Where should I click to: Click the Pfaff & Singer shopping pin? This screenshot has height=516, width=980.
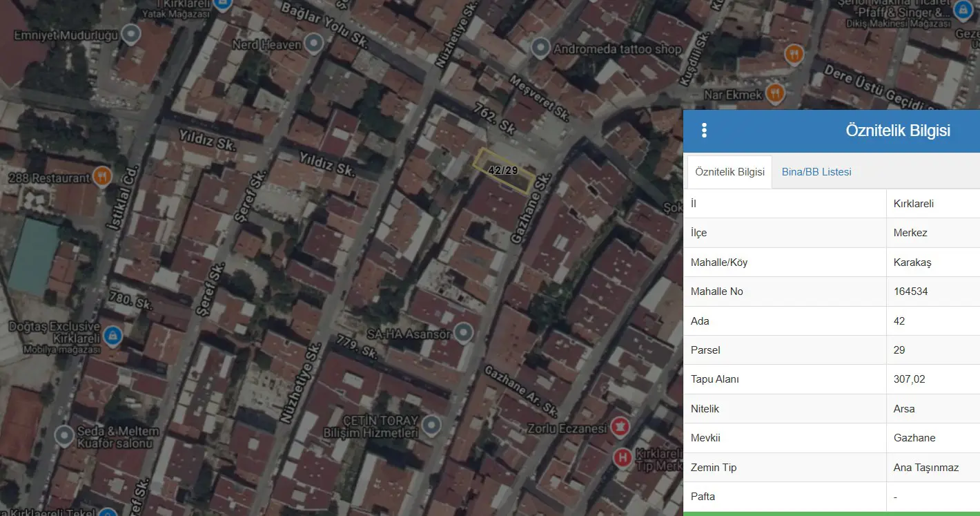(962, 10)
